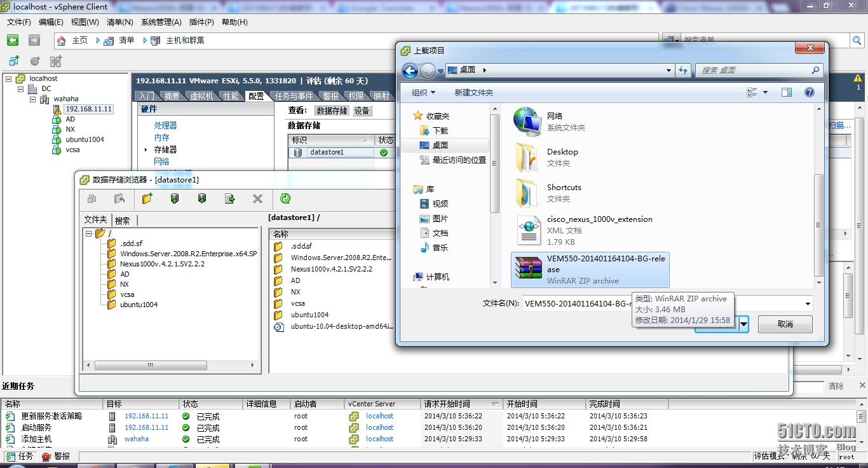Click the 取消 cancel button
This screenshot has width=868, height=468.
(x=785, y=324)
